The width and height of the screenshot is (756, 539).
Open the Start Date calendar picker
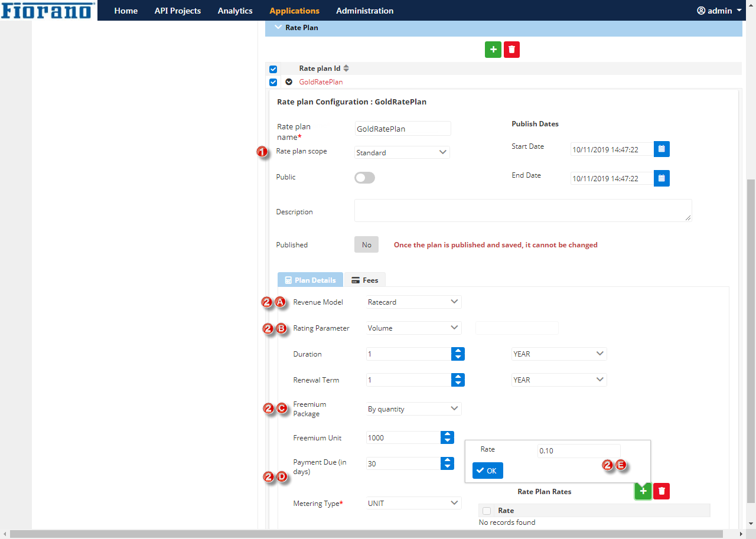pos(661,149)
